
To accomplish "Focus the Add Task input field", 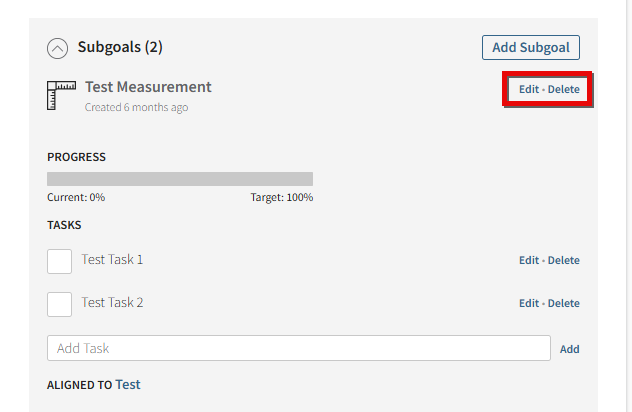I will 299,348.
